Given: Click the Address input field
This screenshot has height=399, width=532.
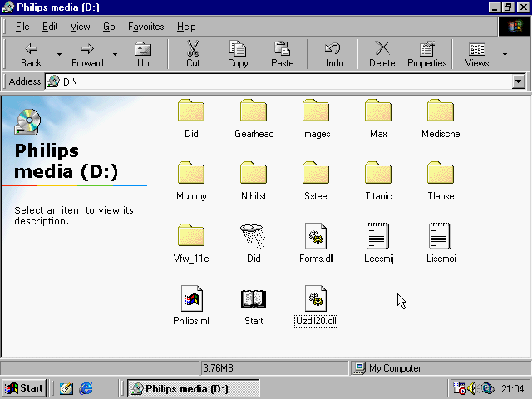Looking at the screenshot, I should click(x=283, y=81).
